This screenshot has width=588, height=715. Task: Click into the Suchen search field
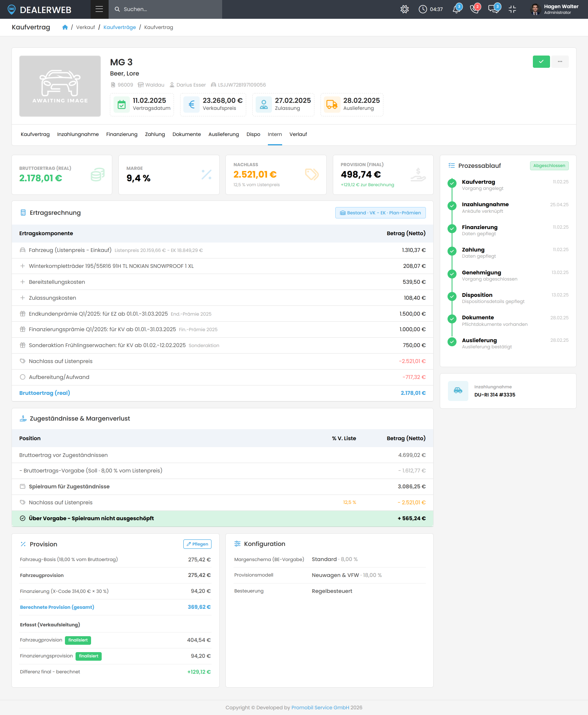(165, 9)
